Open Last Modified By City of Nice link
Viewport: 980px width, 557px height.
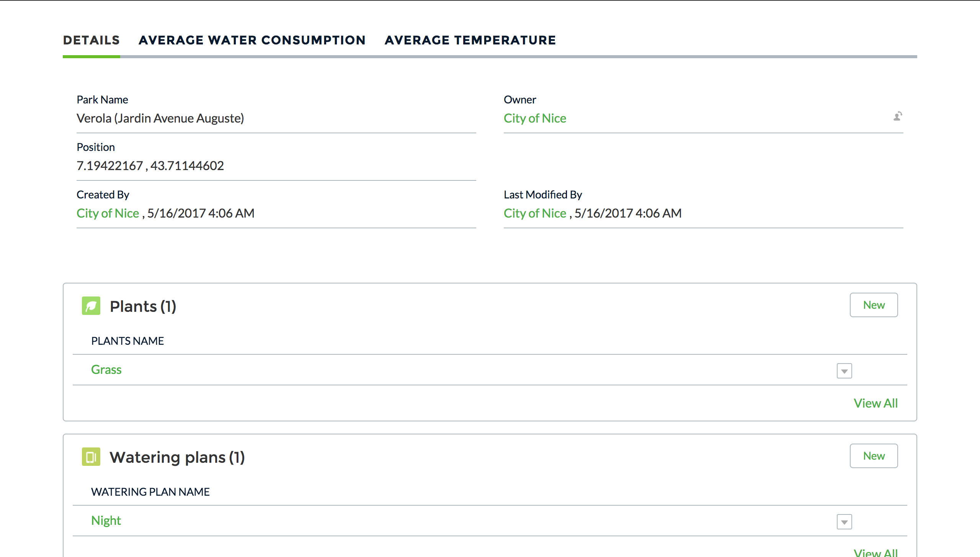[534, 213]
